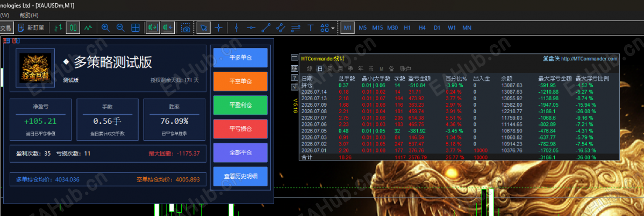Screen dimensions: 644x216
Task: Click the 2026.07.14 date row
Action: click(x=459, y=92)
